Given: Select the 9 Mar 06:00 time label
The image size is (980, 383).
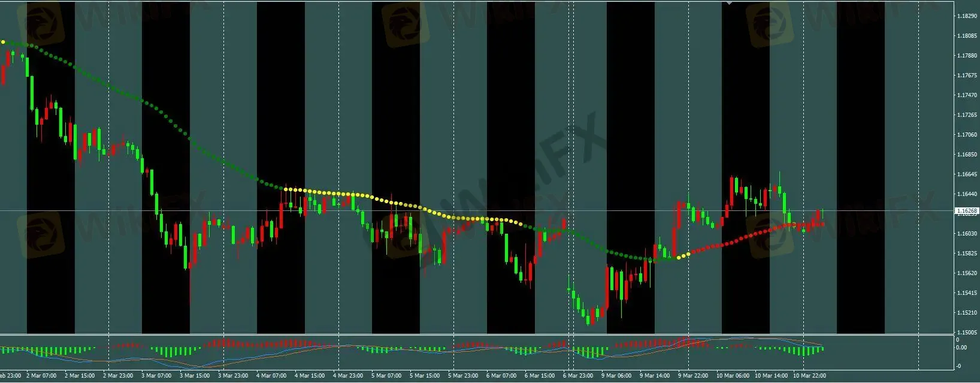Looking at the screenshot, I should [x=616, y=376].
